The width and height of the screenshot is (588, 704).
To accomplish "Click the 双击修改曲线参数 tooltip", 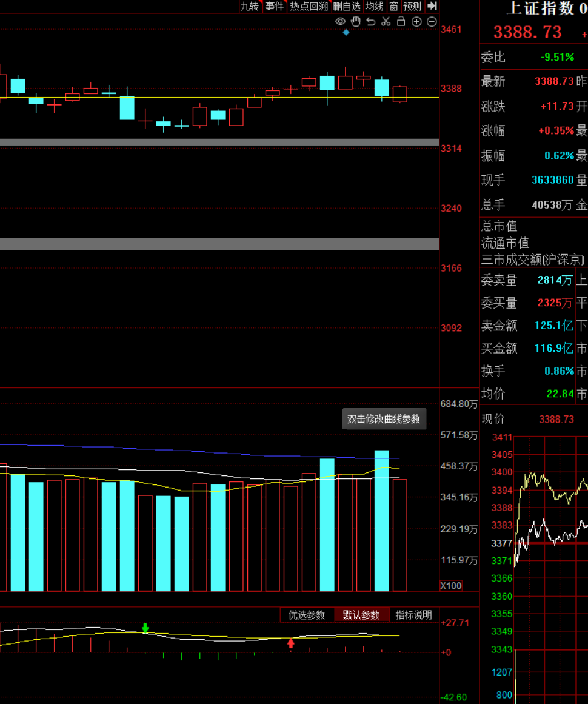I will (x=384, y=419).
